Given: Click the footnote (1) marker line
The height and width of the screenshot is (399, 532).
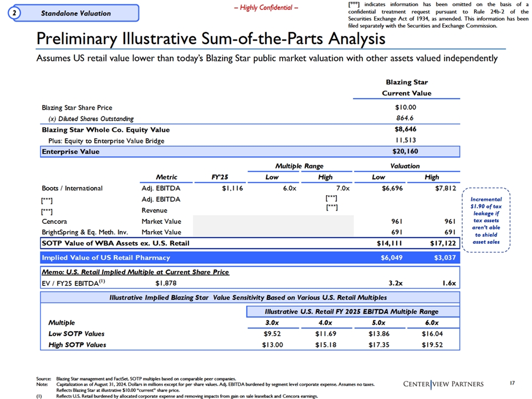Looking at the screenshot, I should pyautogui.click(x=177, y=396).
